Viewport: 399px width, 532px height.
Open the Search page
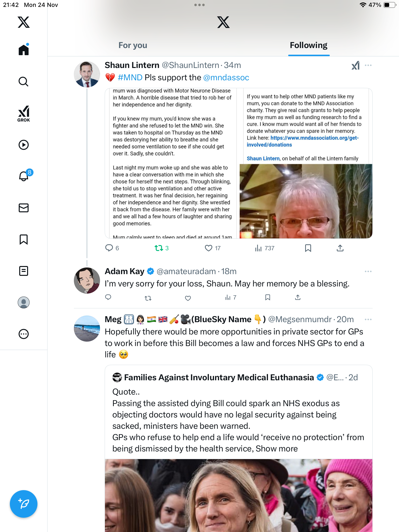(x=24, y=82)
